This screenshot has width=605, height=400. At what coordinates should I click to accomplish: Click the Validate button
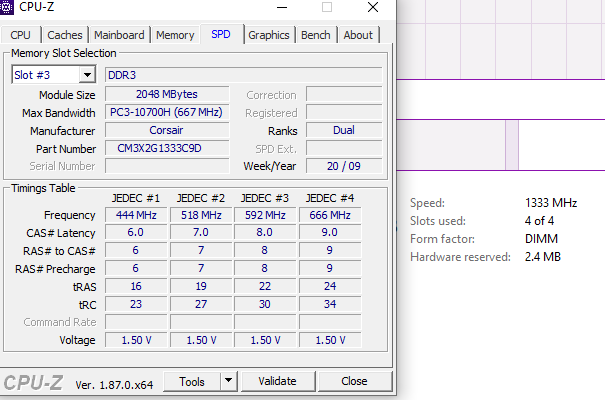point(277,381)
